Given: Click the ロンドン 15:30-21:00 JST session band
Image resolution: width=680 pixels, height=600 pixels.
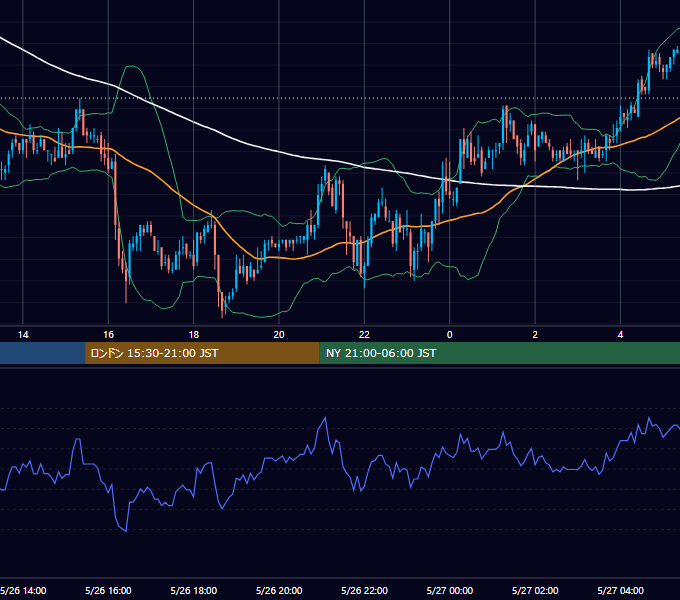Looking at the screenshot, I should pyautogui.click(x=202, y=353).
